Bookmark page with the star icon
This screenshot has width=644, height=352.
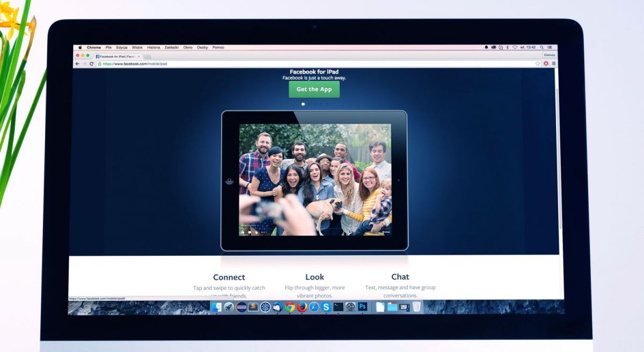pyautogui.click(x=538, y=63)
